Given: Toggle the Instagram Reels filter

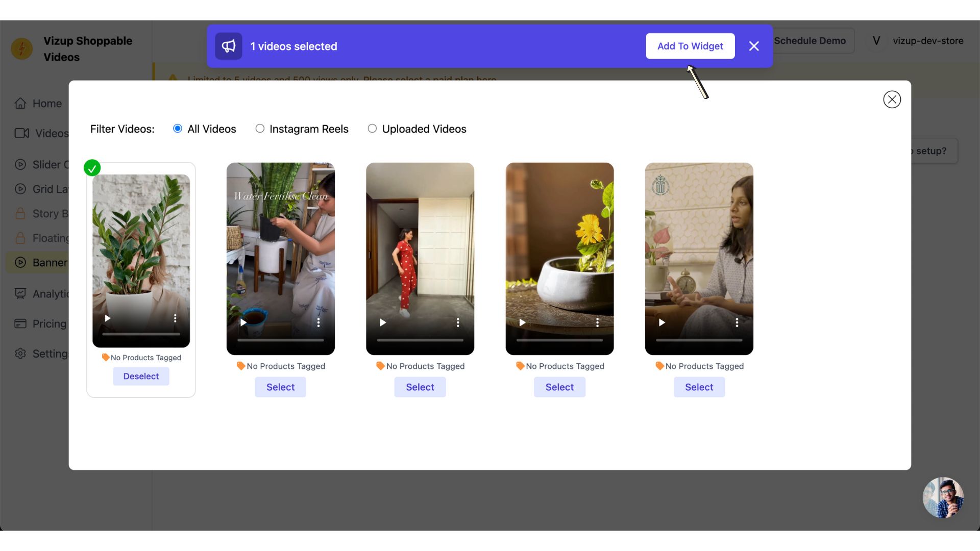Looking at the screenshot, I should click(x=259, y=129).
